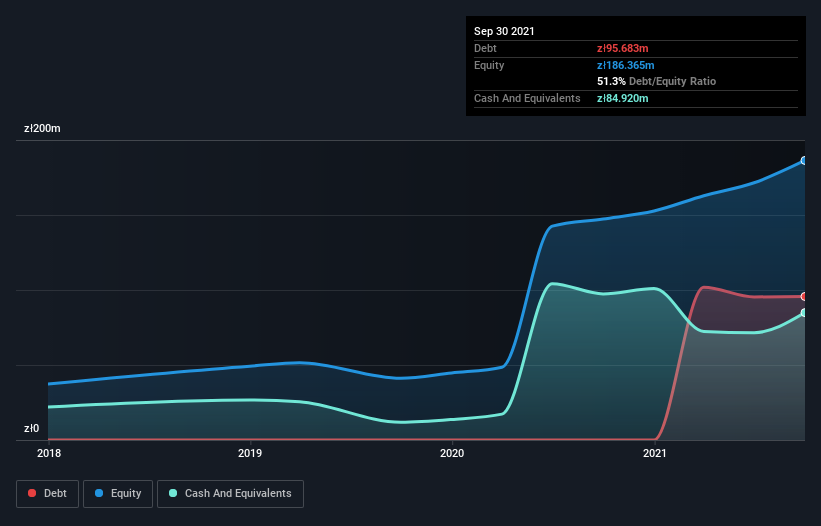
Task: Click the zł0 y-axis label
Action: click(31, 428)
